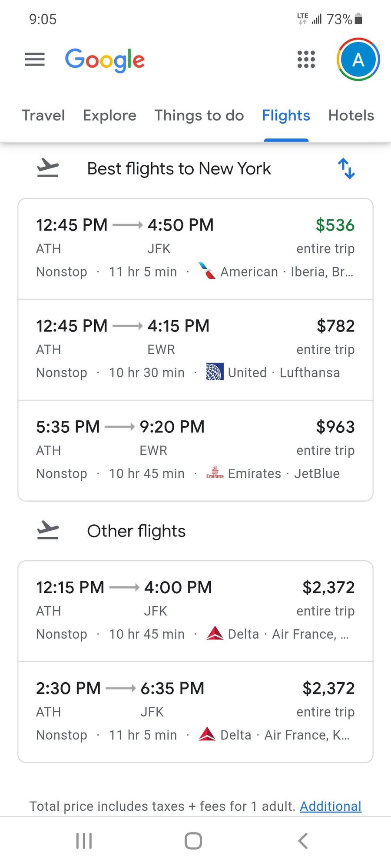This screenshot has height=868, width=391.
Task: Select the $536 American flight to JFK
Action: point(195,249)
